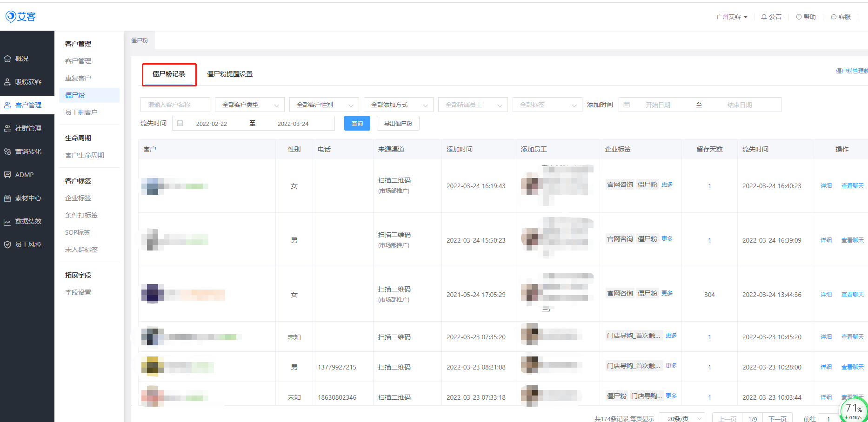The height and width of the screenshot is (422, 868).
Task: Click the 艾客 logo icon
Action: click(11, 17)
